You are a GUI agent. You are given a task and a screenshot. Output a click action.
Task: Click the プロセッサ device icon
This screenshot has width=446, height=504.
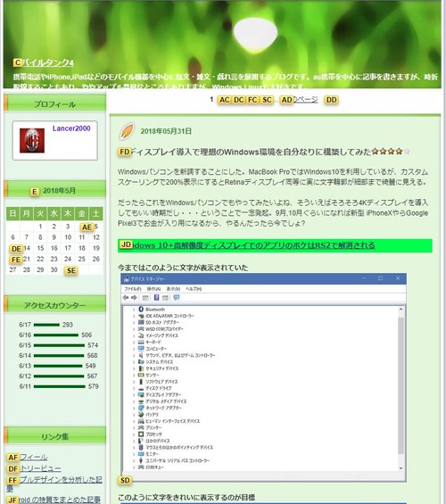coord(141,434)
